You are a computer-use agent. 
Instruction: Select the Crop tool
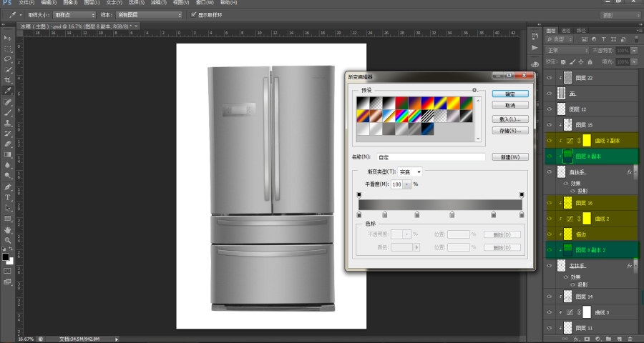coord(8,80)
